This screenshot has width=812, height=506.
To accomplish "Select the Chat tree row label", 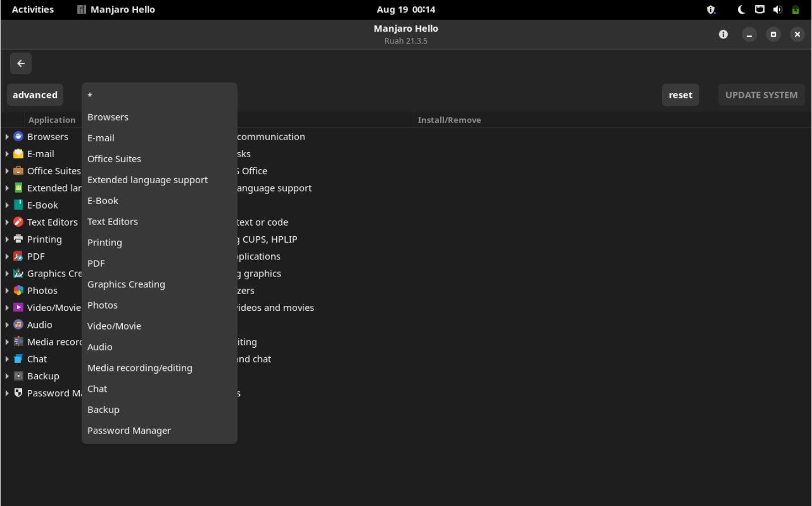I will point(37,359).
